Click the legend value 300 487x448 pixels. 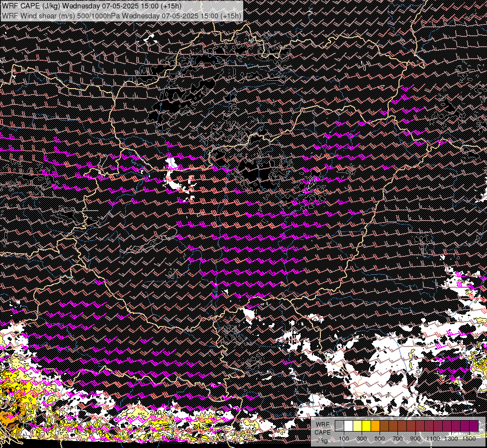(362, 439)
